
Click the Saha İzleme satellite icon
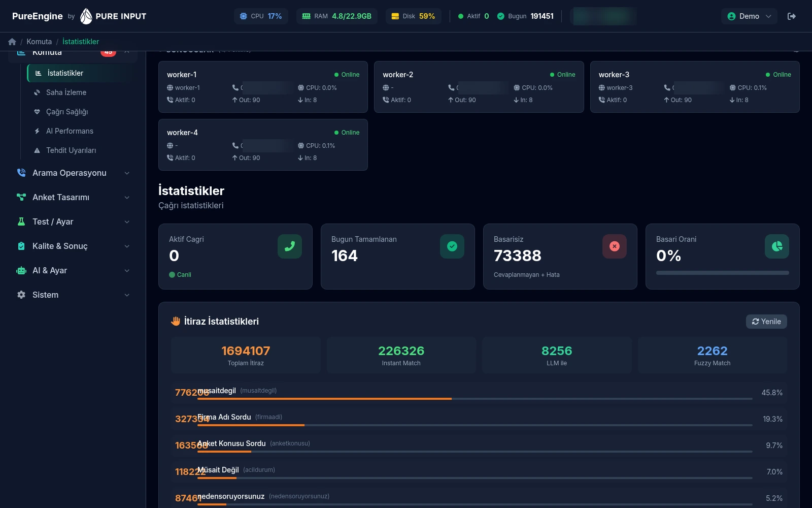37,92
